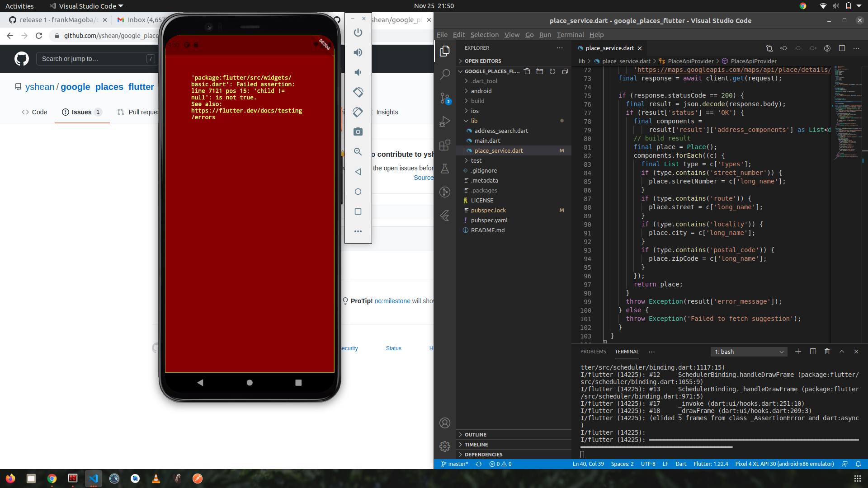
Task: Open the Extensions view
Action: [x=445, y=145]
